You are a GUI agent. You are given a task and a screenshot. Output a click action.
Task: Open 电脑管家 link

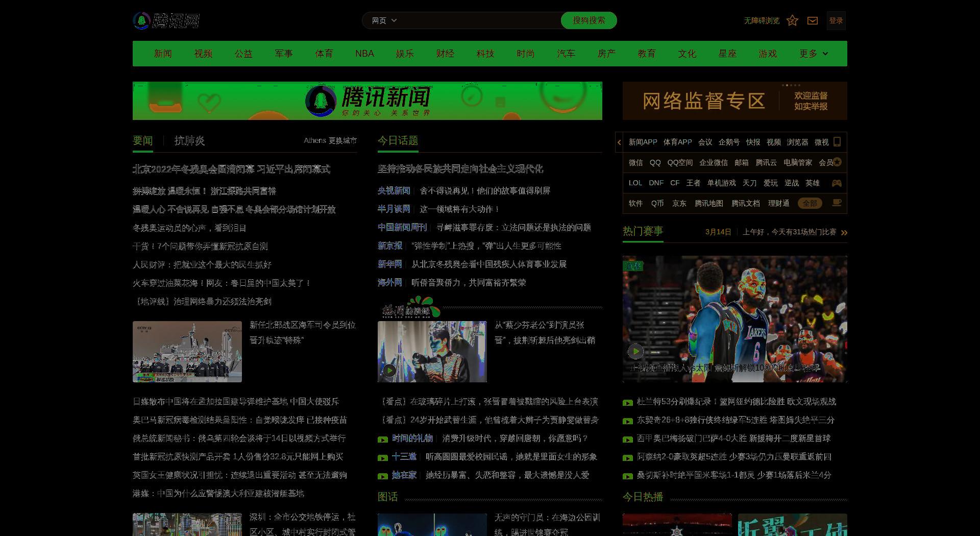coord(798,162)
